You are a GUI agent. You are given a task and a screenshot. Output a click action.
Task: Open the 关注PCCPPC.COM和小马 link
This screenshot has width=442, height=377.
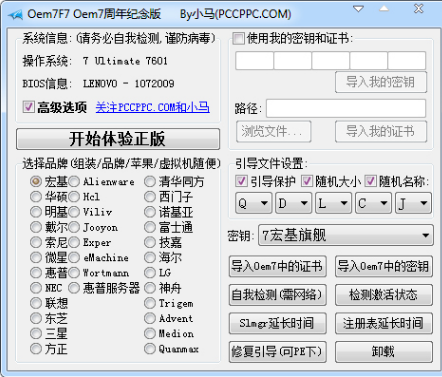[153, 107]
